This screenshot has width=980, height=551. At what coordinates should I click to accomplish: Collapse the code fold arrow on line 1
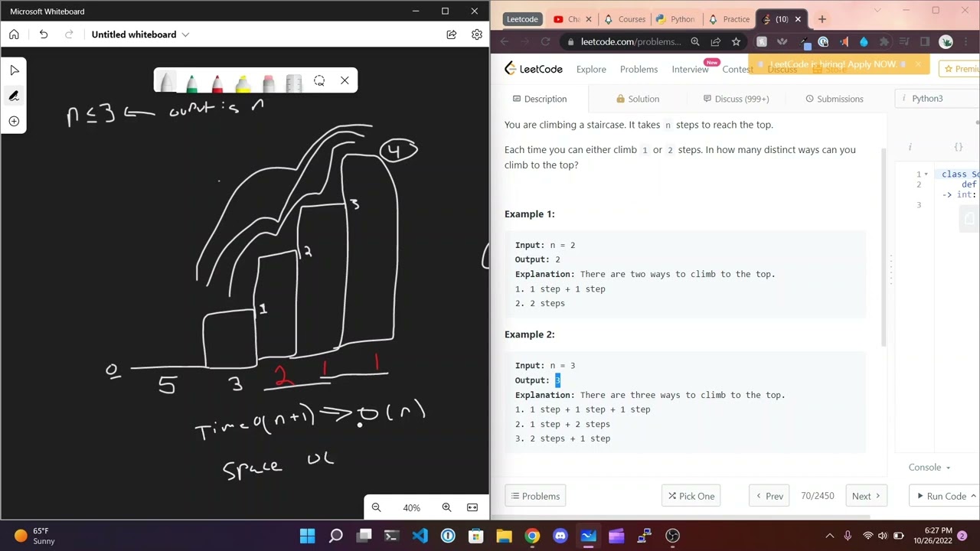click(926, 174)
